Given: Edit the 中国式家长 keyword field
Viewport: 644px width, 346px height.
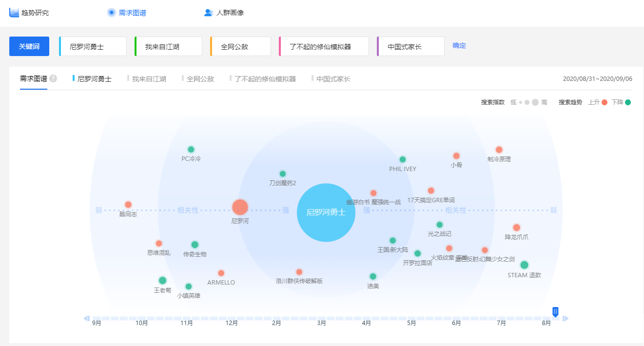Looking at the screenshot, I should pyautogui.click(x=410, y=46).
